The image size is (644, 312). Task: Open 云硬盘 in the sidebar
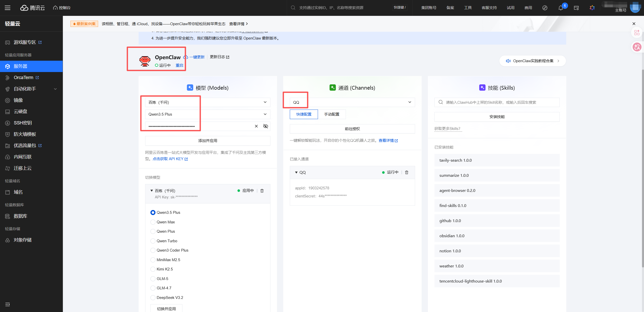(21, 112)
